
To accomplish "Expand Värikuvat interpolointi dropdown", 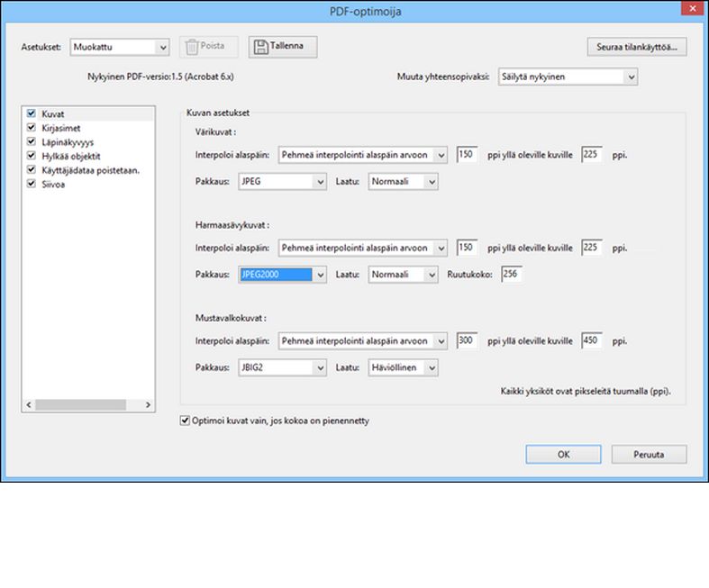I will (363, 155).
